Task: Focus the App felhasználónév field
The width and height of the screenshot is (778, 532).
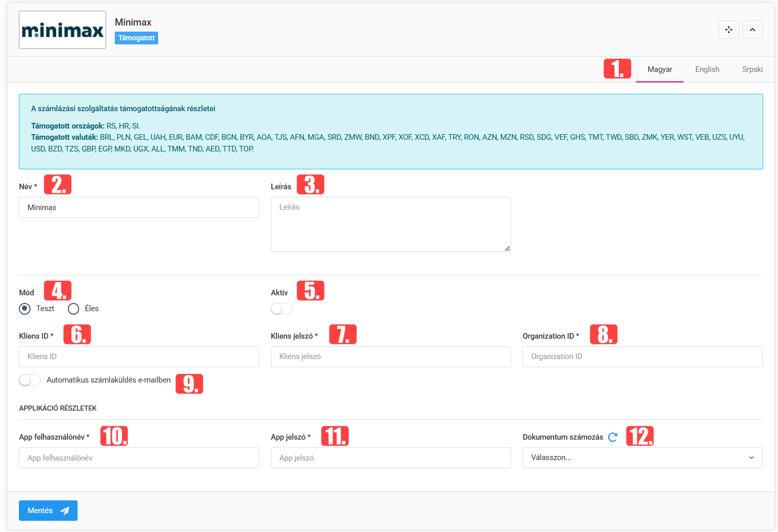Action: click(x=139, y=458)
